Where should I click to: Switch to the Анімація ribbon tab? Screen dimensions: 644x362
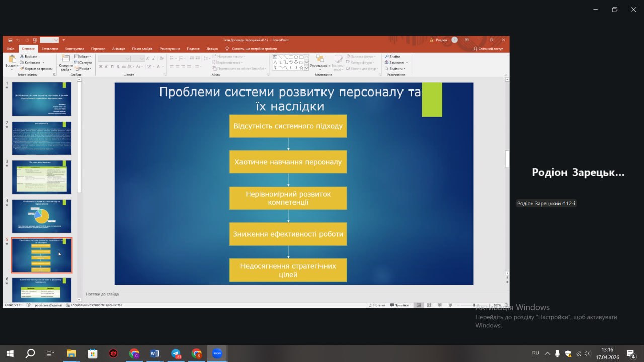pyautogui.click(x=119, y=49)
